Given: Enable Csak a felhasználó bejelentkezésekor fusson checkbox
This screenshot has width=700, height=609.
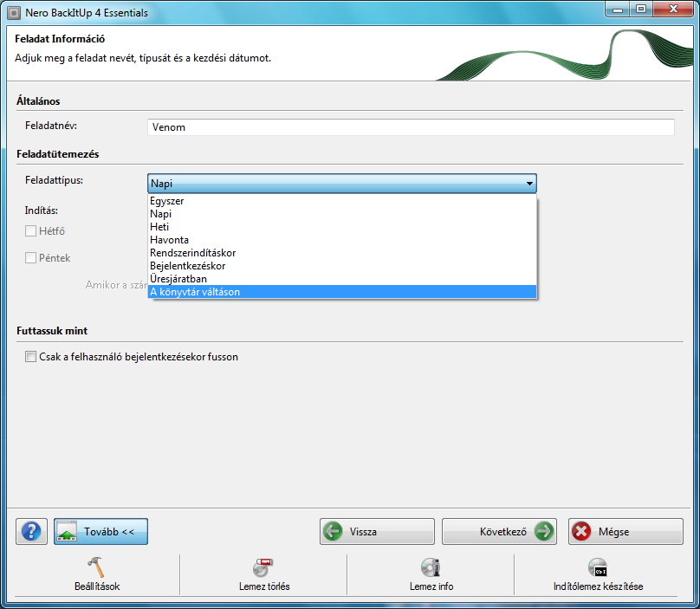Looking at the screenshot, I should tap(31, 356).
